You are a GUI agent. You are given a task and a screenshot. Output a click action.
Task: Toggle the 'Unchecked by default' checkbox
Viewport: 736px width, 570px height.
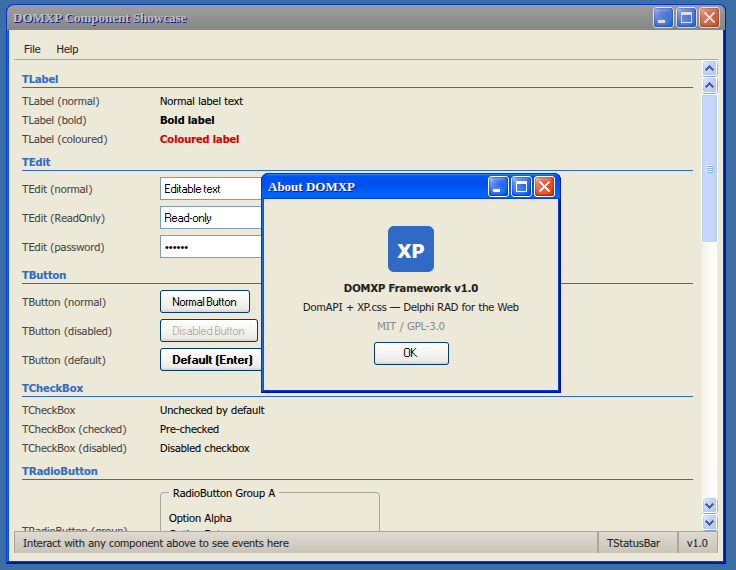pyautogui.click(x=212, y=410)
